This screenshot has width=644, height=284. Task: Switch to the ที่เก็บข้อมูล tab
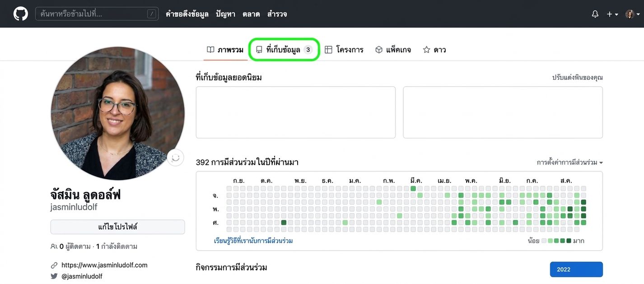[285, 50]
